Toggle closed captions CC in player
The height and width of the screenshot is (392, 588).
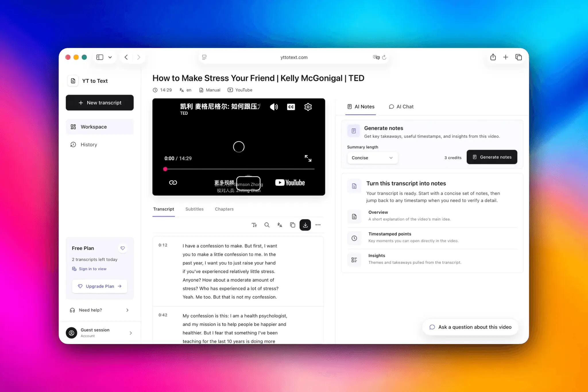291,107
